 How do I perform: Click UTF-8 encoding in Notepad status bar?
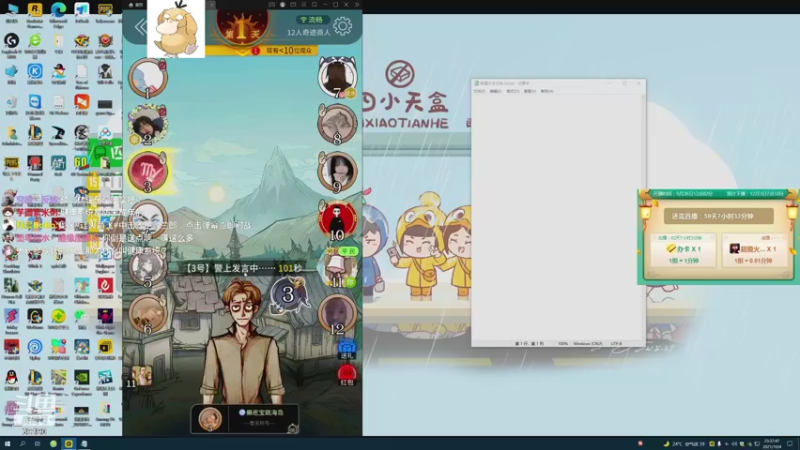pyautogui.click(x=616, y=344)
